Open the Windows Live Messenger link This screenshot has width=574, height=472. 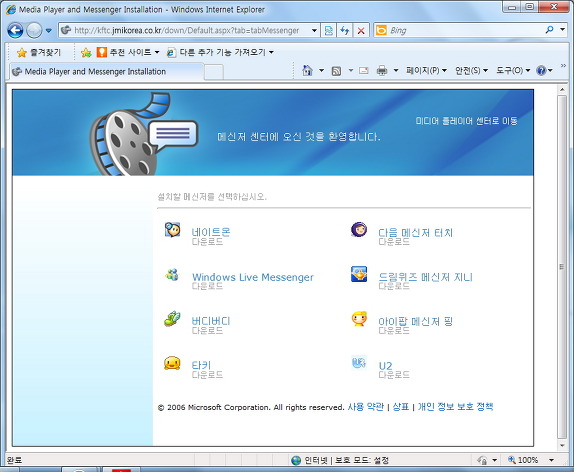253,277
